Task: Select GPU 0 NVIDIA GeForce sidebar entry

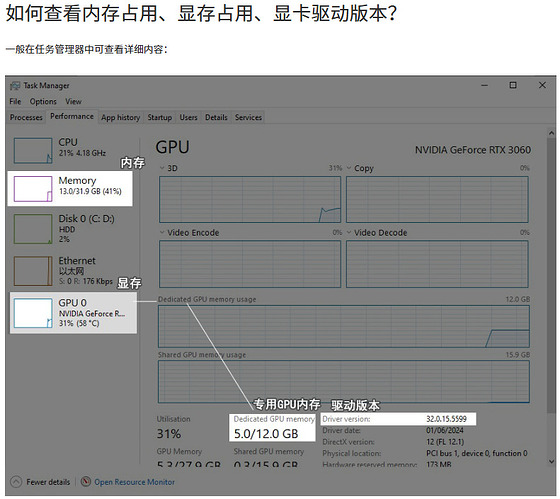Action: pyautogui.click(x=73, y=313)
